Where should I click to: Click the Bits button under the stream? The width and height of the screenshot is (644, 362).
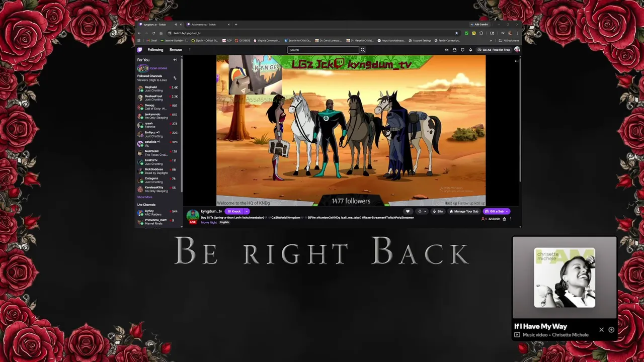tap(438, 211)
